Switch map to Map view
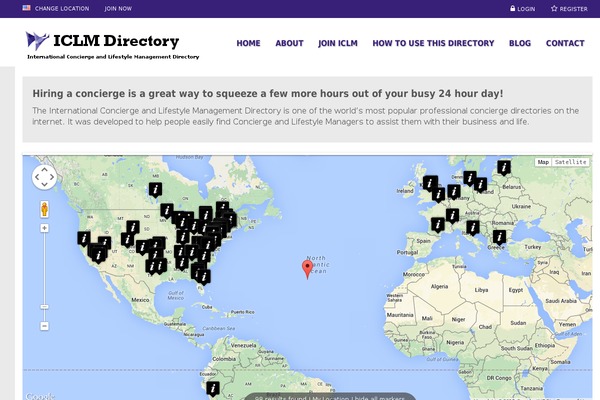The width and height of the screenshot is (600, 400). point(543,161)
